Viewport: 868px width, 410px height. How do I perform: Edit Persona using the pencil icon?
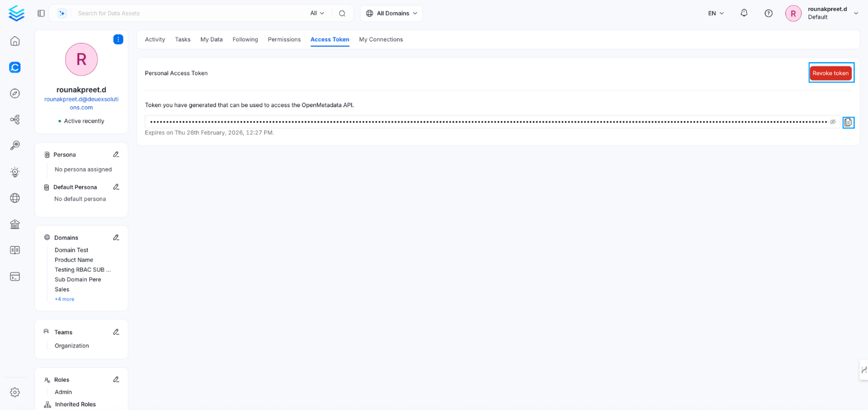[116, 155]
